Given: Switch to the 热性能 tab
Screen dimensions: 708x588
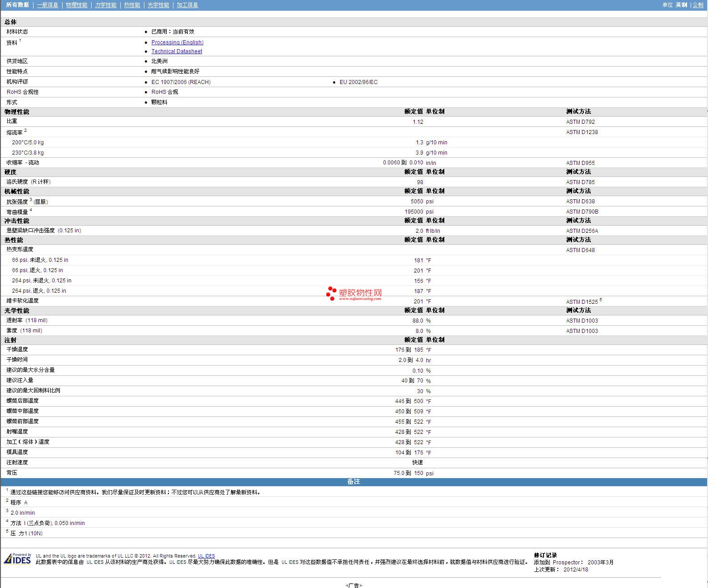Looking at the screenshot, I should [x=132, y=5].
